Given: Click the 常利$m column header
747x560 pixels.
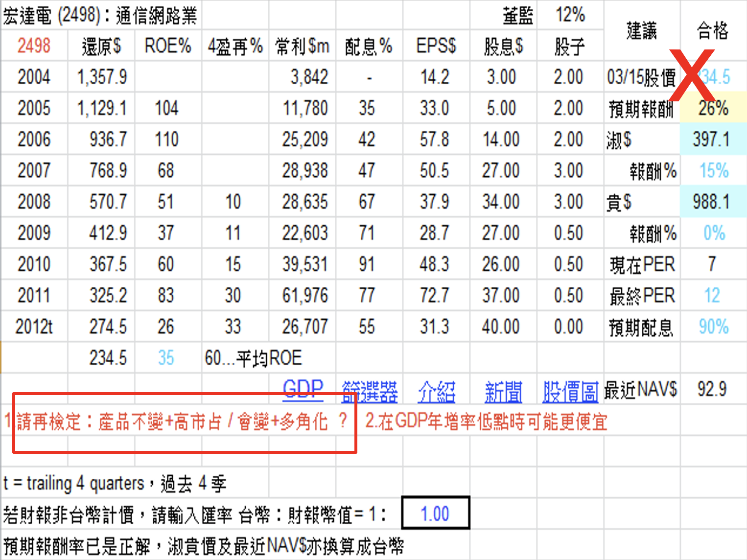Looking at the screenshot, I should tap(302, 47).
